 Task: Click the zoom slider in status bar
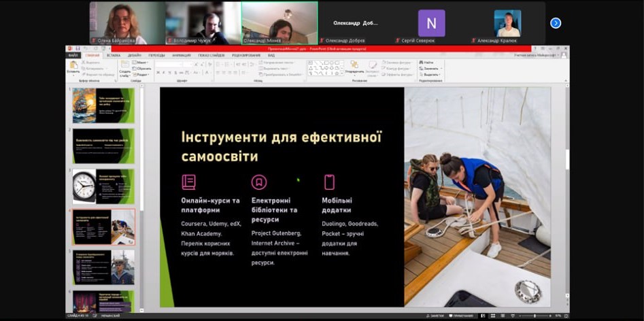tap(534, 316)
